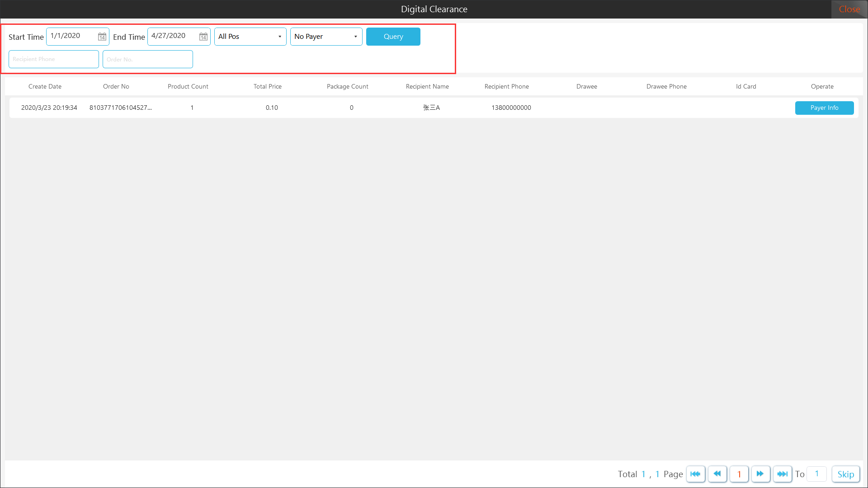Click the page number To field
Viewport: 868px width, 488px height.
(x=816, y=474)
